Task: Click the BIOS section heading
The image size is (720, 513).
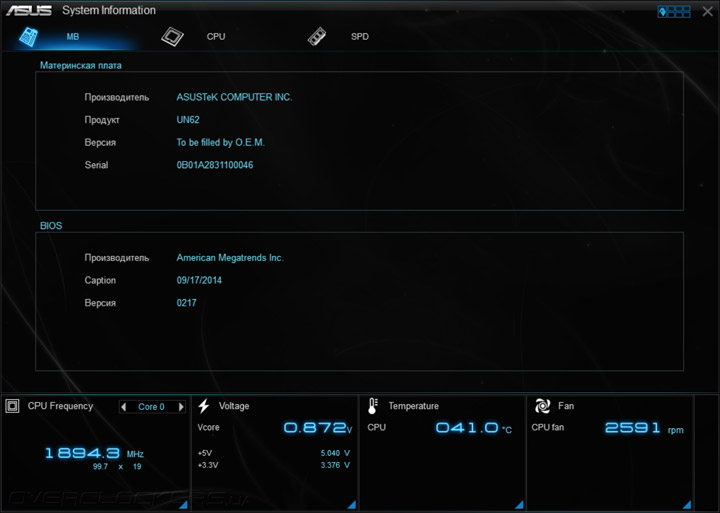Action: 51,225
